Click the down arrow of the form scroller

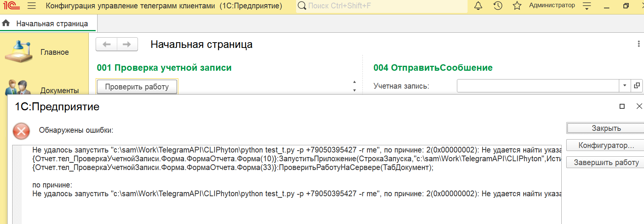coord(354,90)
